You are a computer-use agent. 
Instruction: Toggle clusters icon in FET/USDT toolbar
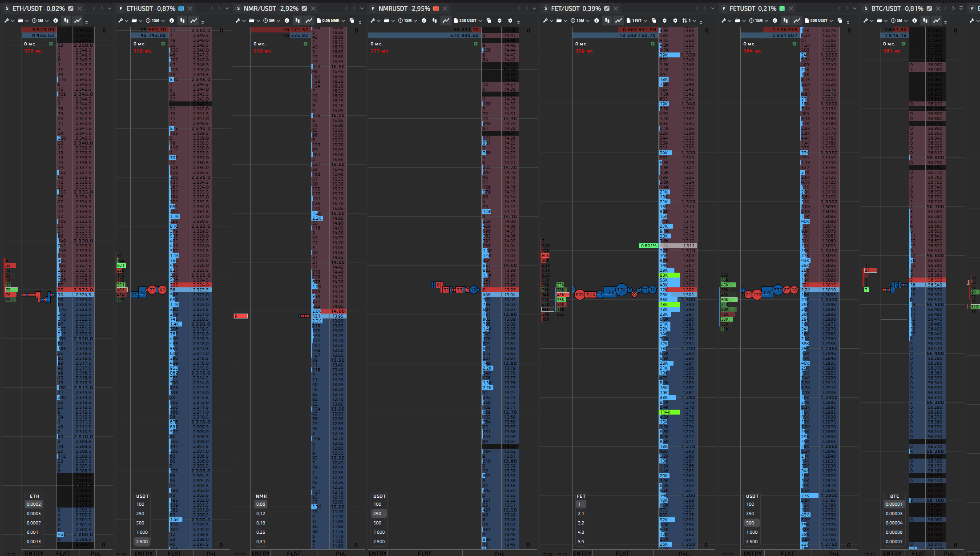tap(607, 20)
